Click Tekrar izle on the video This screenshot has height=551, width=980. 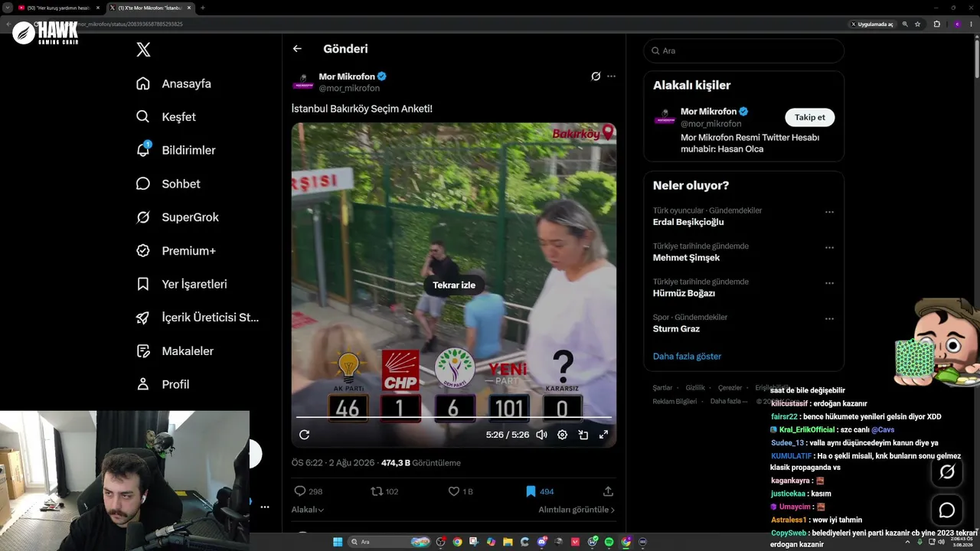coord(454,285)
